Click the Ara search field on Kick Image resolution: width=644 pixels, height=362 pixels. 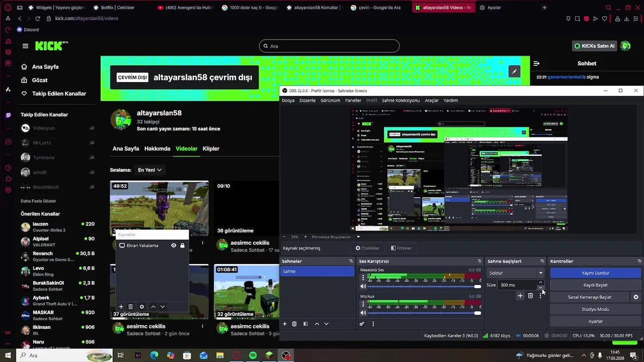[329, 46]
